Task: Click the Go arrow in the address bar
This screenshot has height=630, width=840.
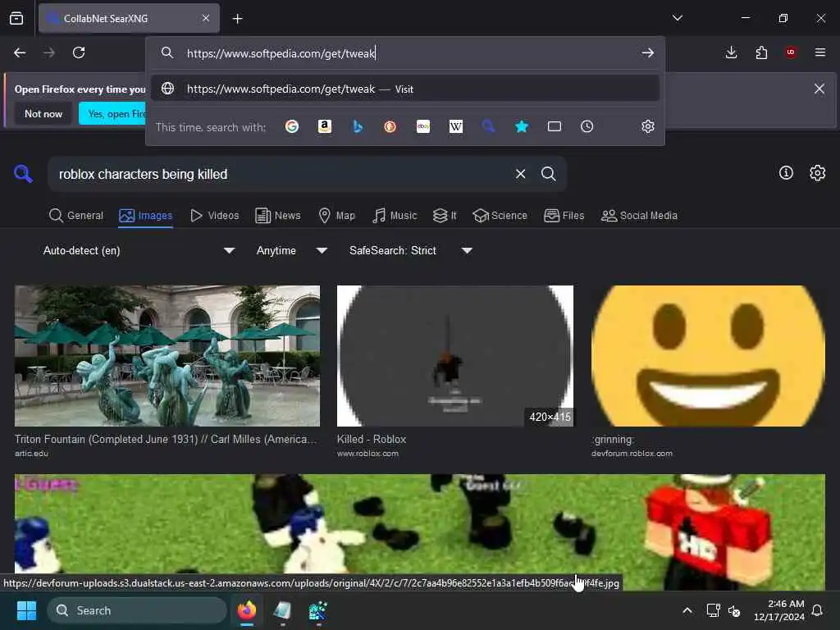Action: [x=648, y=53]
